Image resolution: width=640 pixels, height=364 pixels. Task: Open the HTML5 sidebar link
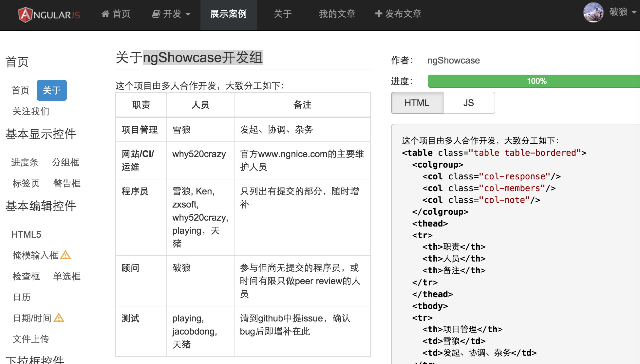coord(26,234)
